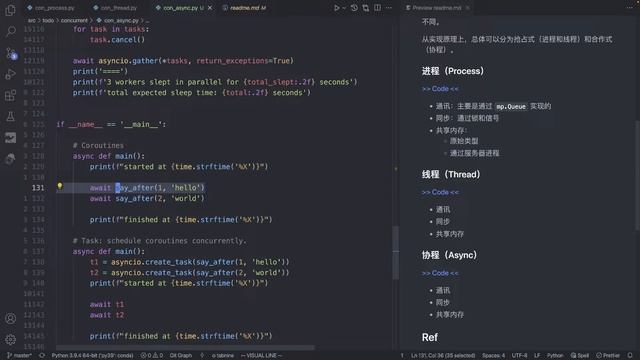Click the editor vertical scrollbar thumb
This screenshot has width=640, height=360.
tap(396, 252)
